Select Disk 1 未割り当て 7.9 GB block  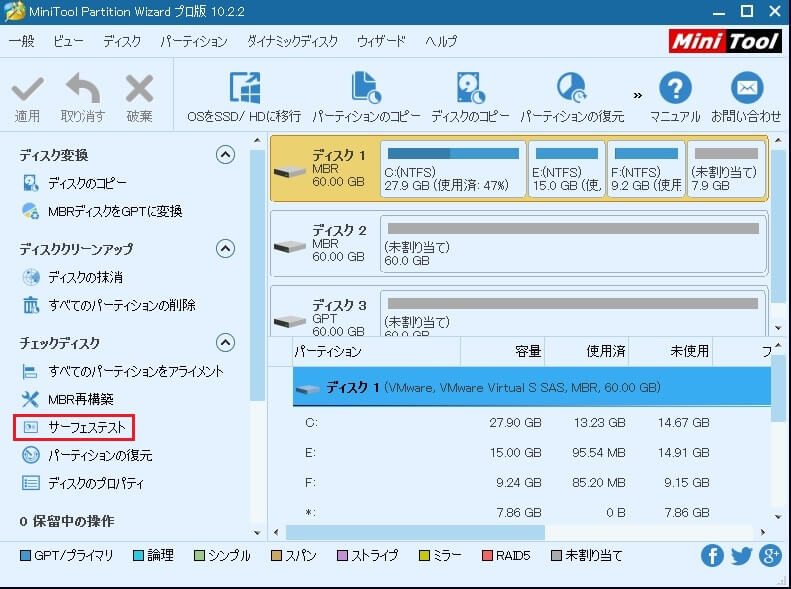click(x=726, y=169)
